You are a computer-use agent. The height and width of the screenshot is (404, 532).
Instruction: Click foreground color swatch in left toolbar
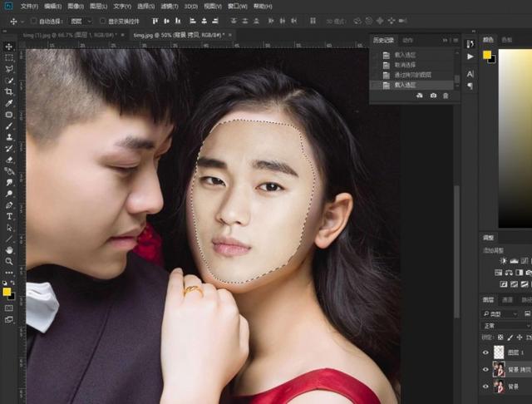(7, 292)
